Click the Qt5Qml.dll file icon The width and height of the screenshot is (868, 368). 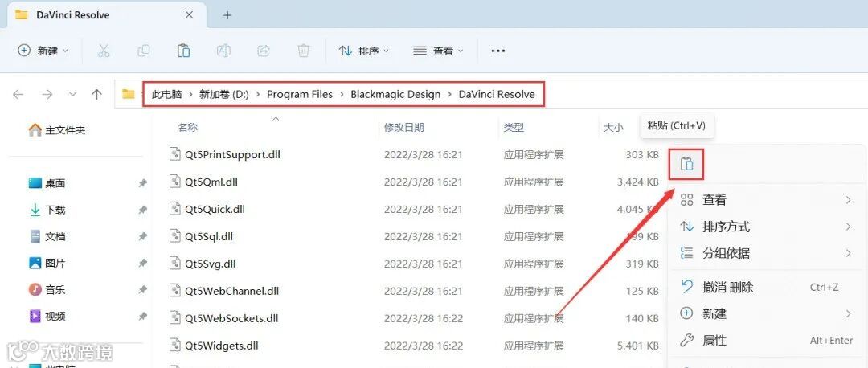pyautogui.click(x=175, y=182)
